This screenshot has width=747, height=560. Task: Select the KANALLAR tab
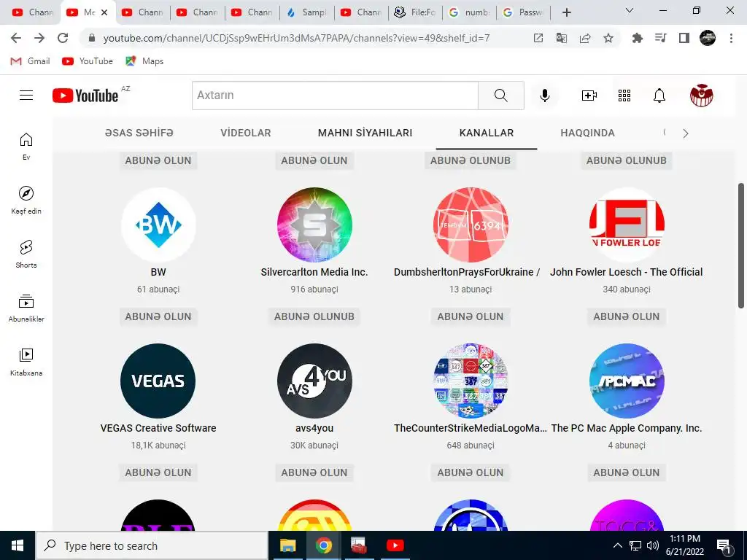click(x=487, y=133)
